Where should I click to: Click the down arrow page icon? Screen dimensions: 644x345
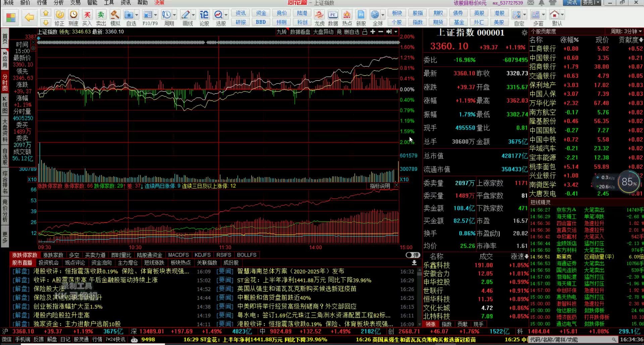click(46, 22)
